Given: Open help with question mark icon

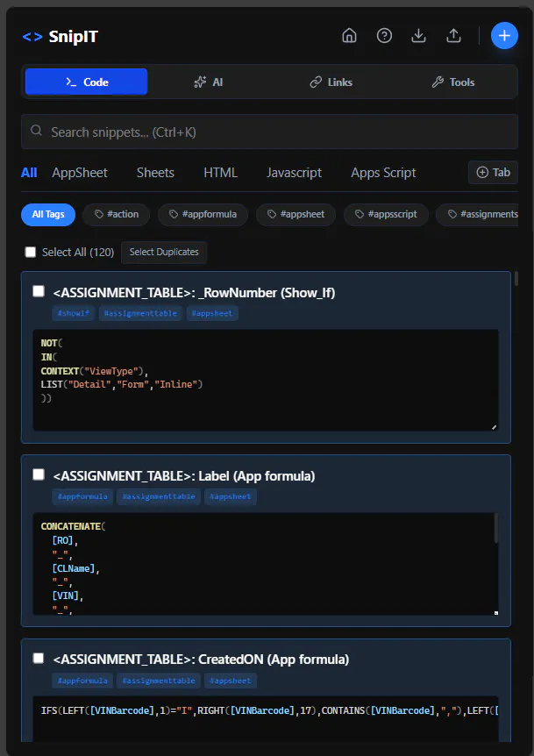Looking at the screenshot, I should (384, 36).
